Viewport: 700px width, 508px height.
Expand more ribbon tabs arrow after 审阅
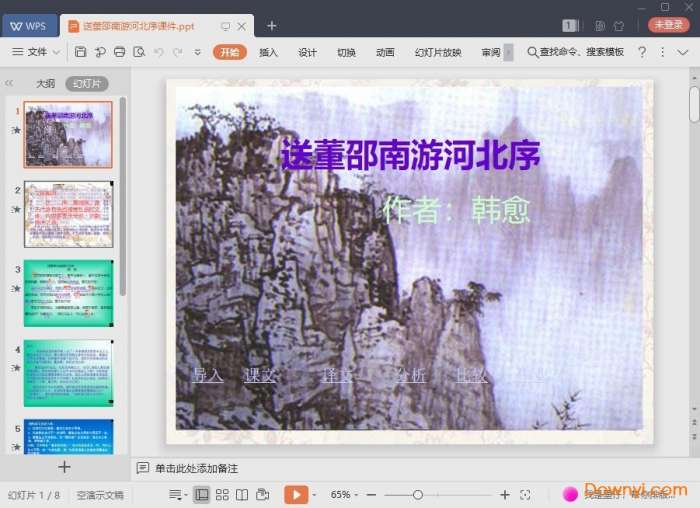(x=508, y=52)
